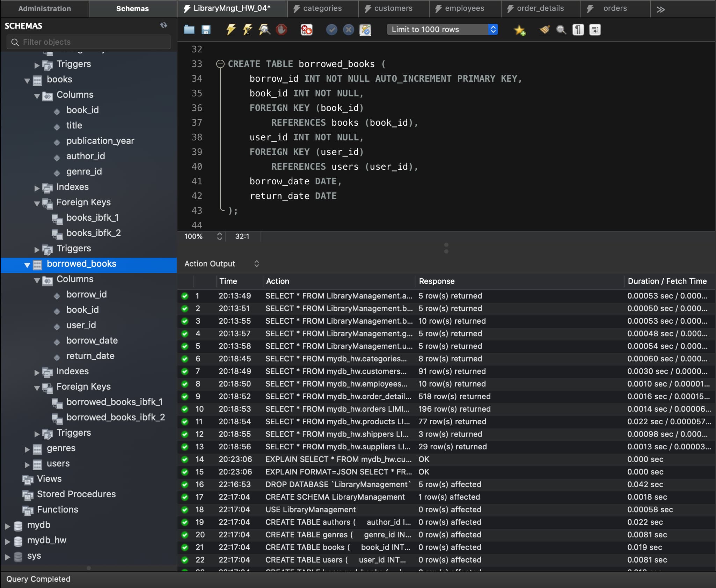Open the Limit to 1000 rows dropdown
Image resolution: width=716 pixels, height=588 pixels.
(442, 29)
